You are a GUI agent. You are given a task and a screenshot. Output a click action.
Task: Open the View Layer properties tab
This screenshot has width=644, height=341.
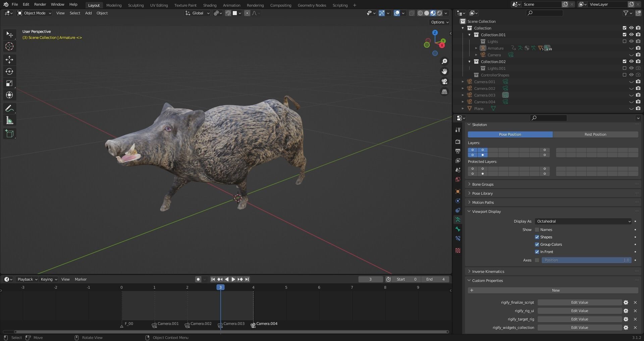tap(458, 161)
